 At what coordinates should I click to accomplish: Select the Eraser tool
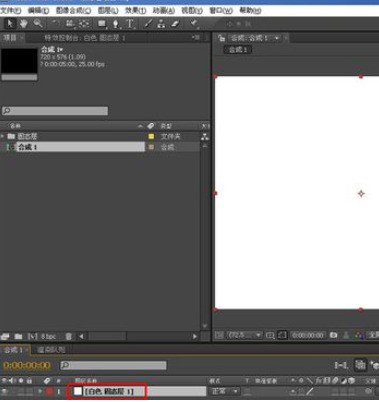pyautogui.click(x=175, y=24)
